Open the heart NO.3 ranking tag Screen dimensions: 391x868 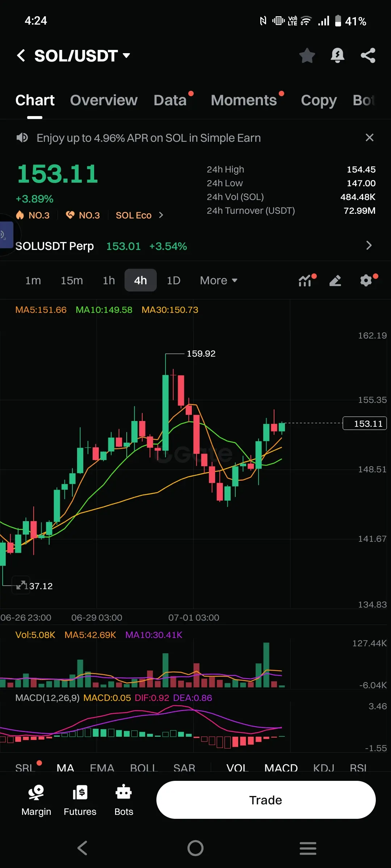pos(83,215)
